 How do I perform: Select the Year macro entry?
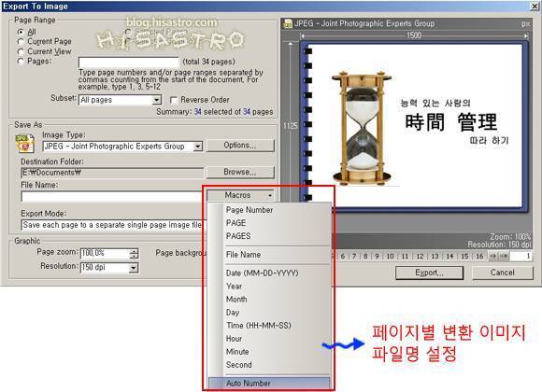(234, 287)
